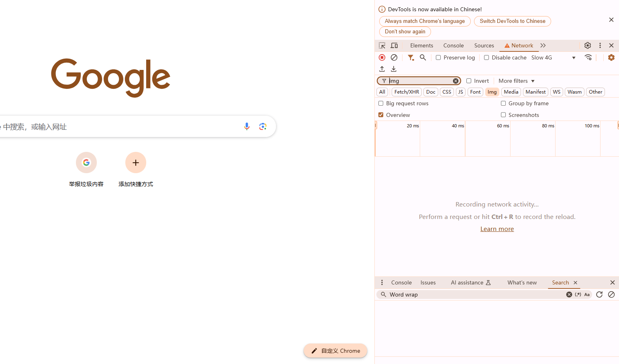Stop recording network log
Viewport: 619px width, 364px height.
pos(382,57)
